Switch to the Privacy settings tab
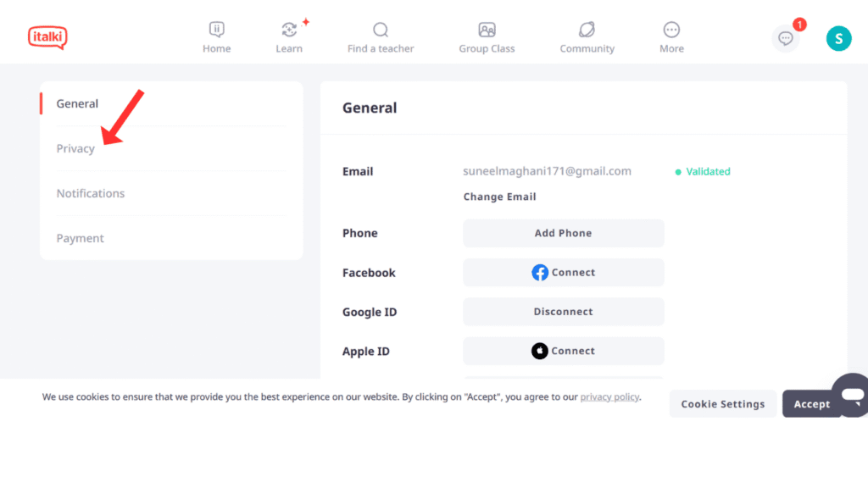 pos(75,149)
